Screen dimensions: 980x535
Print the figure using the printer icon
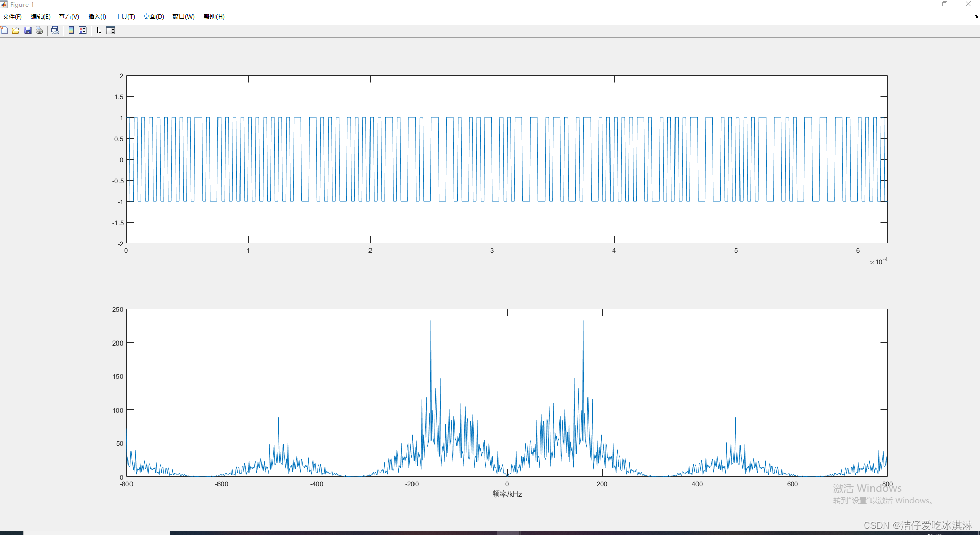[39, 31]
